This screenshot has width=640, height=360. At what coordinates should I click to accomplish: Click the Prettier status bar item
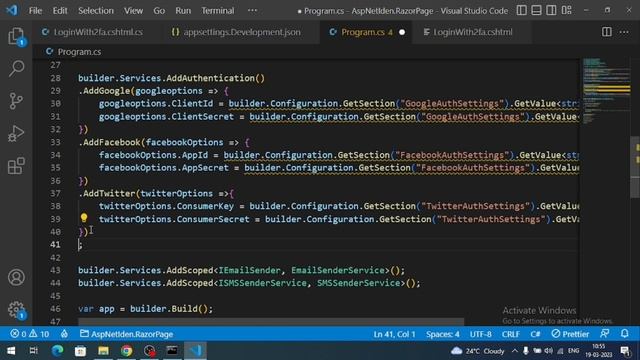point(570,334)
